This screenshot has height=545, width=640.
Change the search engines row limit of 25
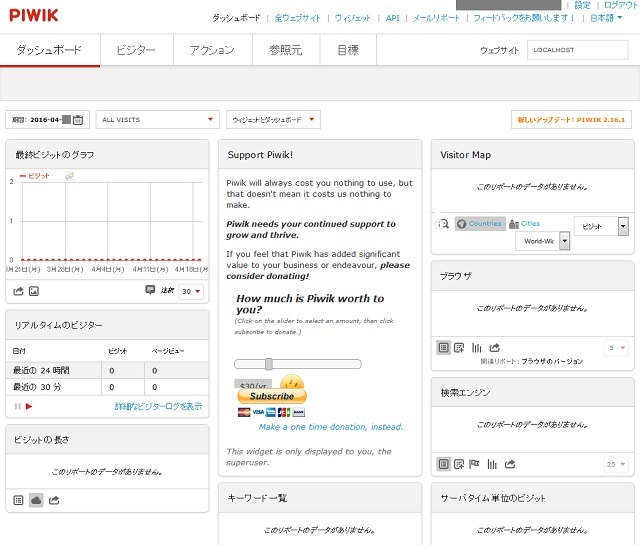616,464
